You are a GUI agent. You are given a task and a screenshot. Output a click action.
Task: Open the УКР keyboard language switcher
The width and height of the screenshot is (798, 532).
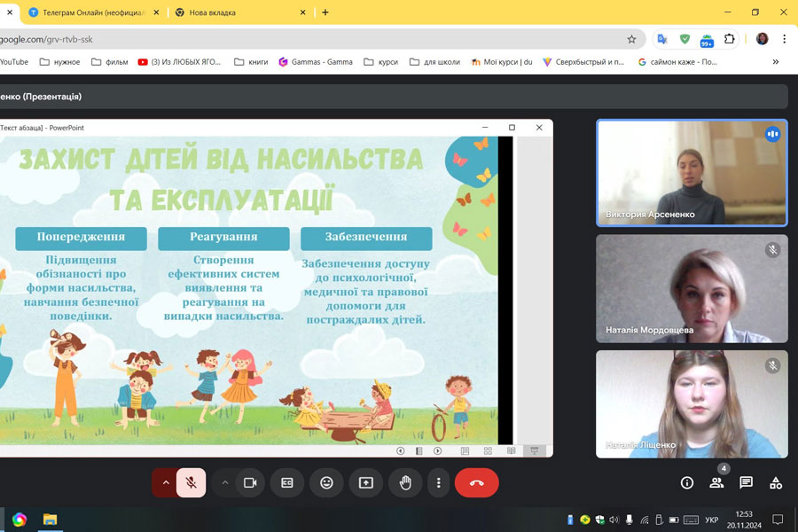(x=711, y=520)
